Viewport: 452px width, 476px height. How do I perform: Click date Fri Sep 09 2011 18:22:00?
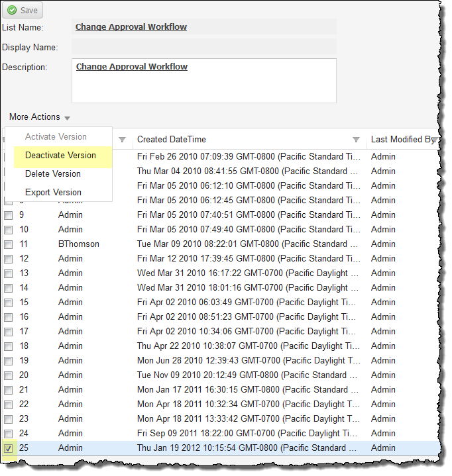point(247,433)
